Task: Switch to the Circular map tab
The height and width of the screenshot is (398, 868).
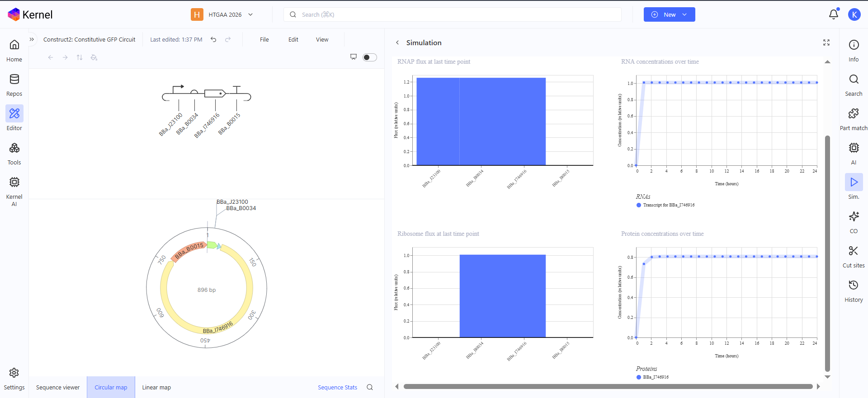Action: tap(111, 387)
